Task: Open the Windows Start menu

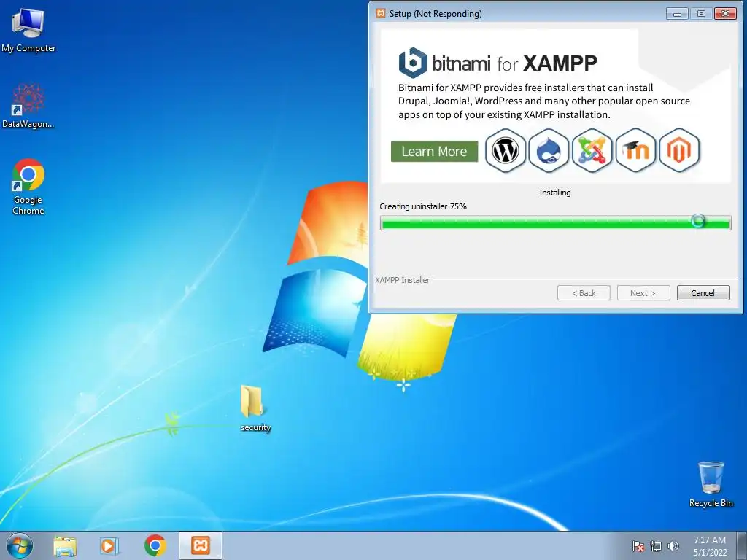Action: click(20, 545)
